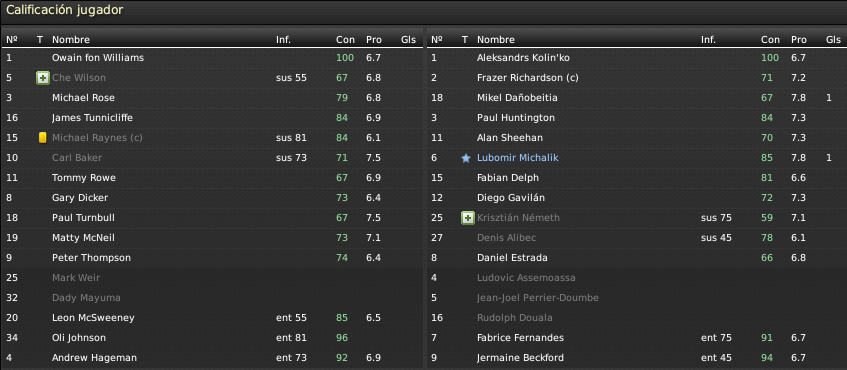847x370 pixels.
Task: Click the right table Gls header
Action: pos(833,39)
